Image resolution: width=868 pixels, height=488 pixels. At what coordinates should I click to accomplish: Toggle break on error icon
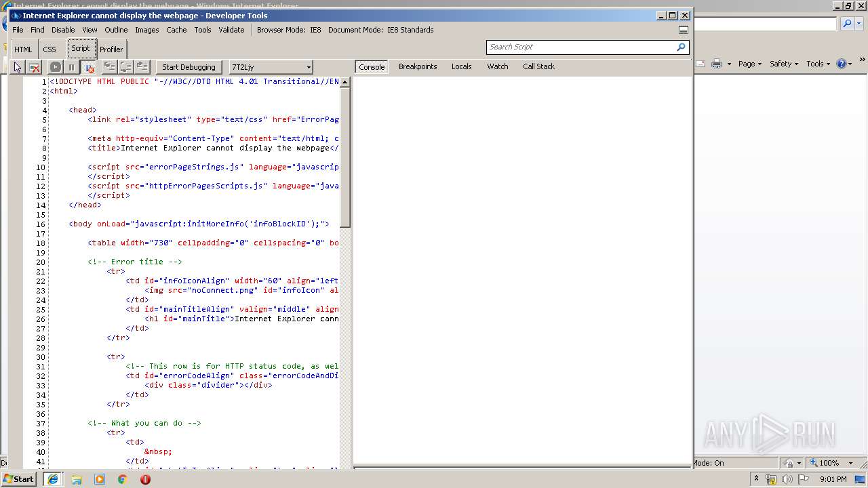[x=88, y=67]
